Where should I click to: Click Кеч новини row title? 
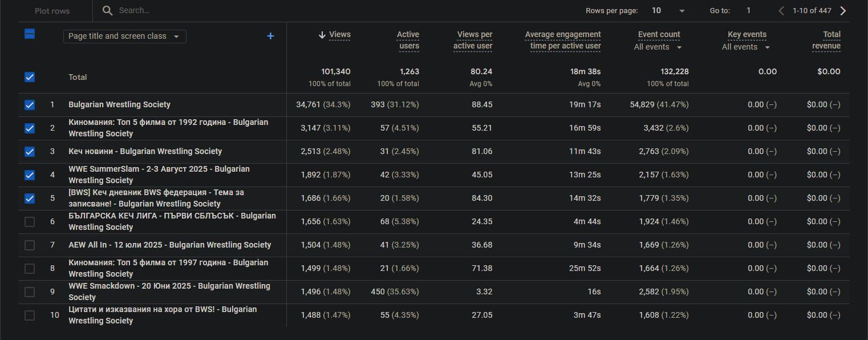145,152
